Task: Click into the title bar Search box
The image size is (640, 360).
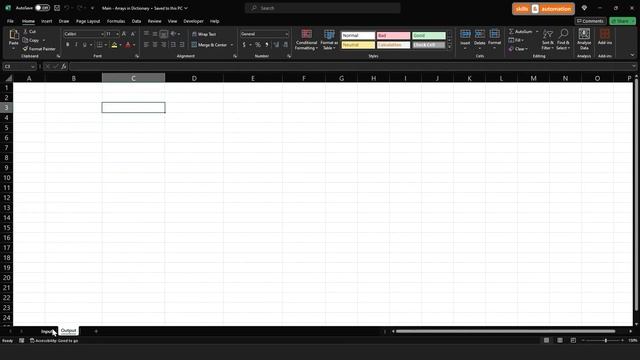Action: coord(322,8)
